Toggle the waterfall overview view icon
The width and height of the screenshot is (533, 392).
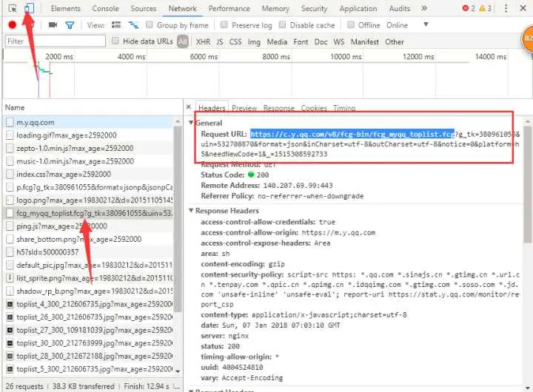pos(133,25)
